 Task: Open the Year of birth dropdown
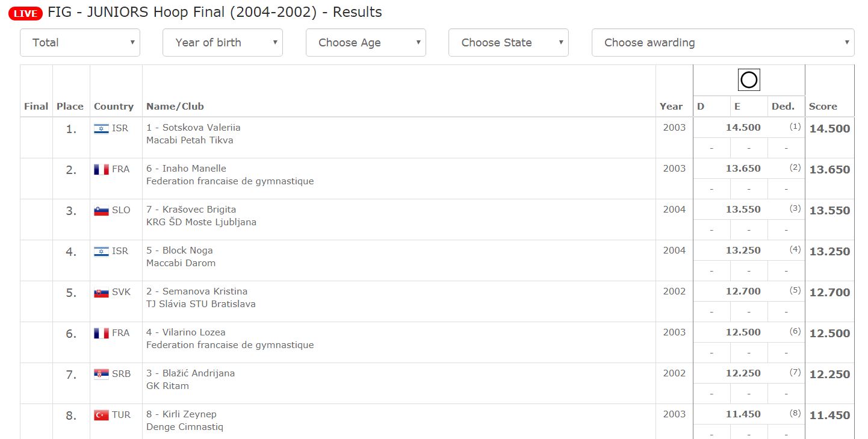pyautogui.click(x=223, y=43)
